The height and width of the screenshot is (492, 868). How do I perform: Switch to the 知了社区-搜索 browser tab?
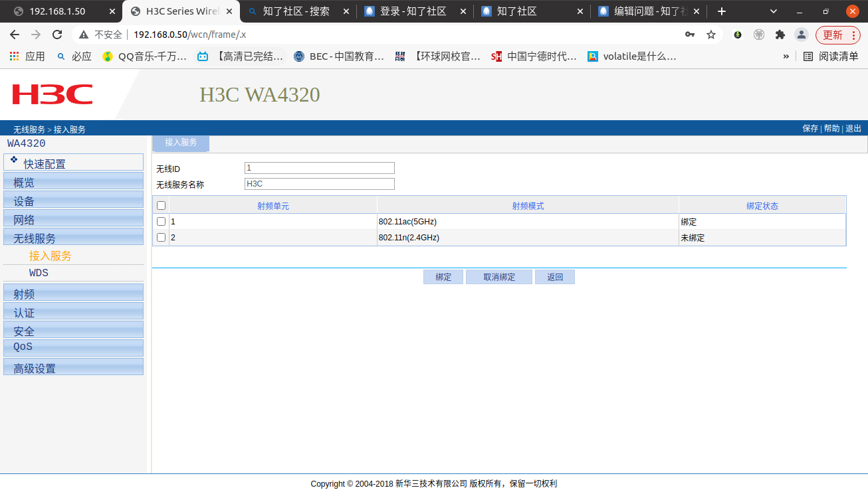296,11
